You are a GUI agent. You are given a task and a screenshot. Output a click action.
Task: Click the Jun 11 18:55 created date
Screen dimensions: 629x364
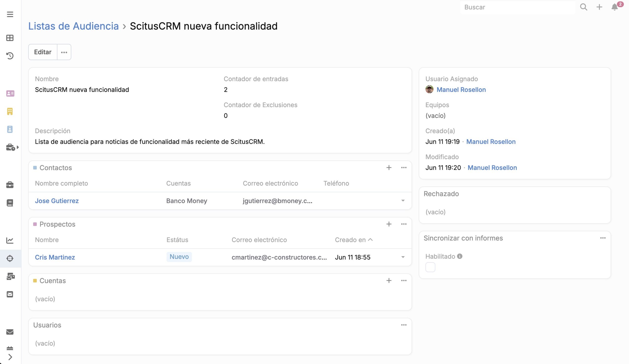(352, 257)
